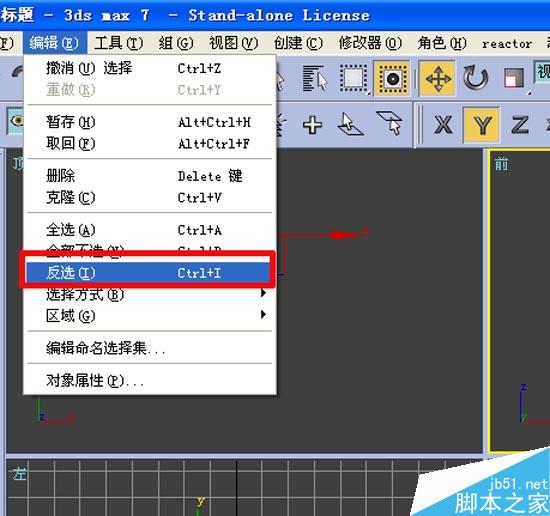Click plane with cursor icon

350,124
